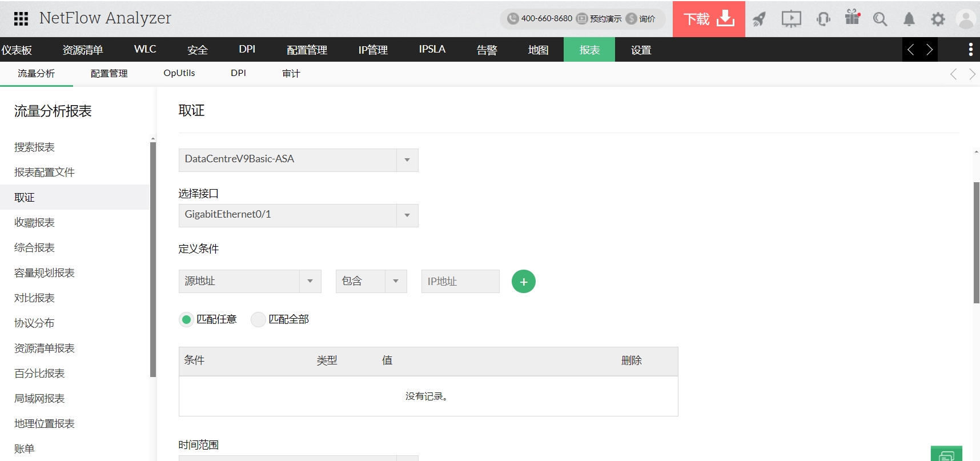Switch to the 审计 sub-tab
This screenshot has height=461, width=980.
click(x=291, y=74)
